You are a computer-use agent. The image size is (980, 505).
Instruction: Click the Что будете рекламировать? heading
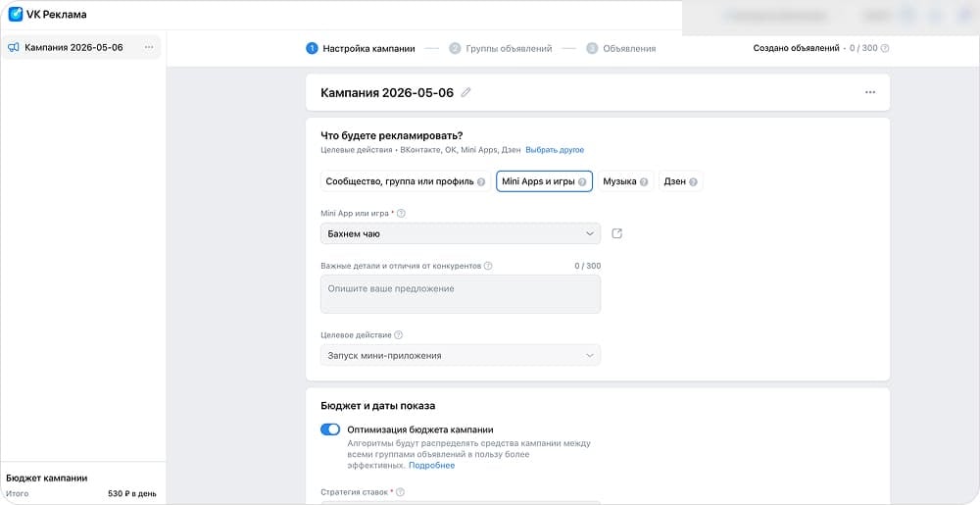[x=392, y=135]
